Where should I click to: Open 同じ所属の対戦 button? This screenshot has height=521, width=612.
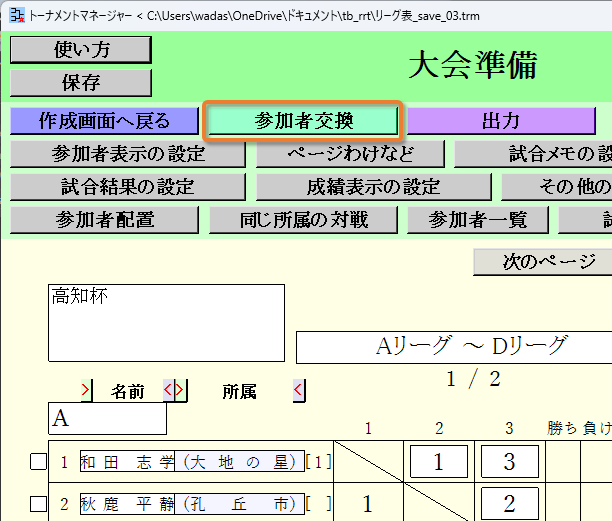point(303,220)
